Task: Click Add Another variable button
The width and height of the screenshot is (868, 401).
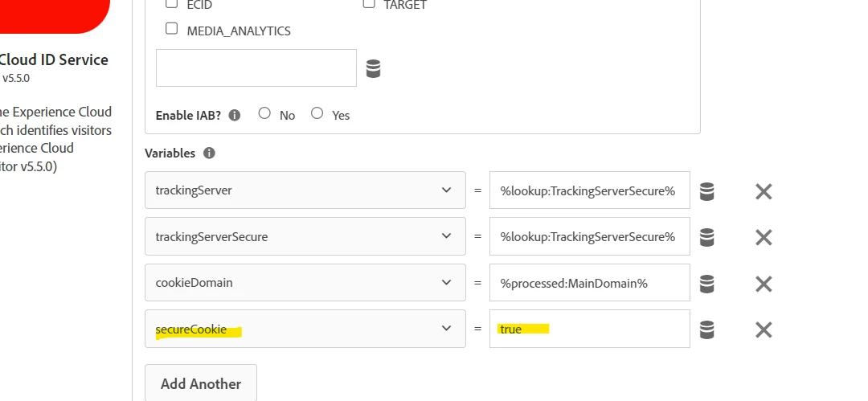Action: pos(201,383)
